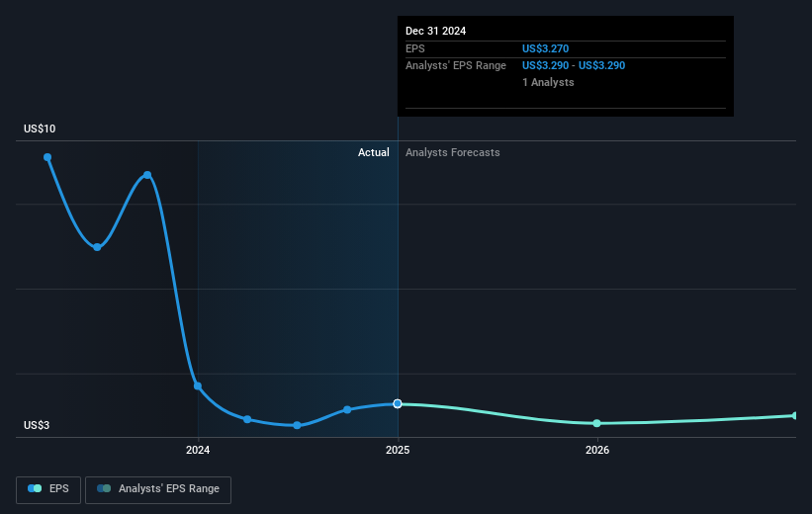The height and width of the screenshot is (514, 812).
Task: Click the EPS point just after 2024
Action: tap(247, 419)
